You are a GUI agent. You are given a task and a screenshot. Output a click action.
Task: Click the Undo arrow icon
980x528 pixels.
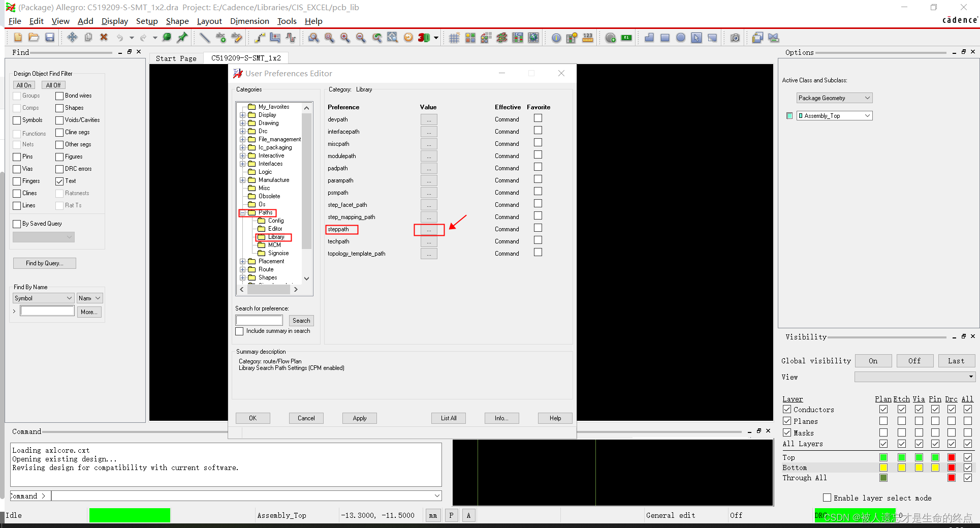point(120,38)
